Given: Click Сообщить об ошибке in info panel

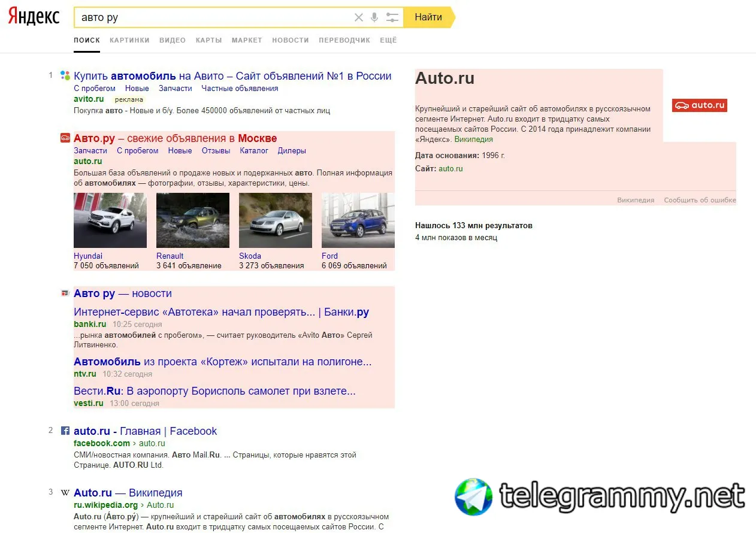Looking at the screenshot, I should click(x=700, y=200).
